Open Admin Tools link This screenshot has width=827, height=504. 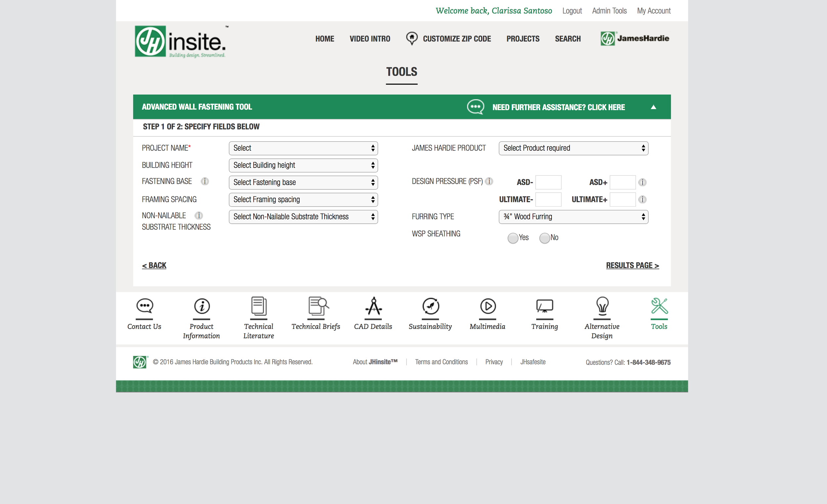[609, 11]
